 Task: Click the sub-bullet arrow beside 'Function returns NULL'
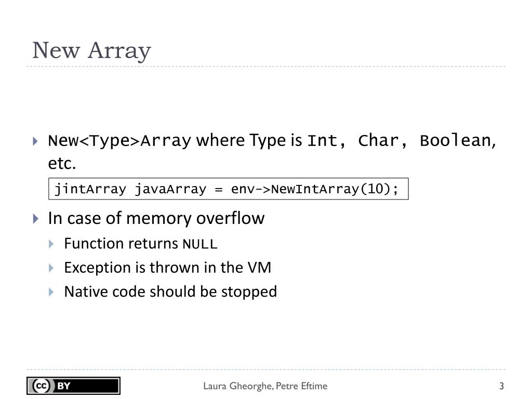click(51, 244)
